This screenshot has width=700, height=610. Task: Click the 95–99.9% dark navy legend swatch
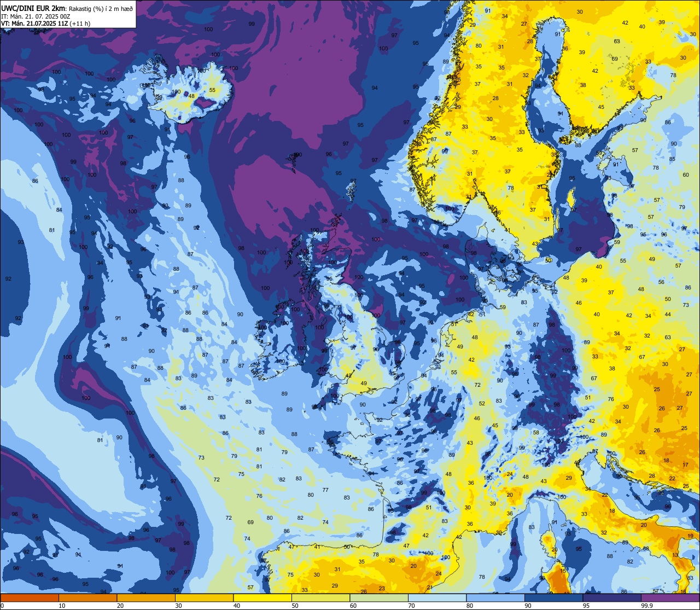point(612,597)
